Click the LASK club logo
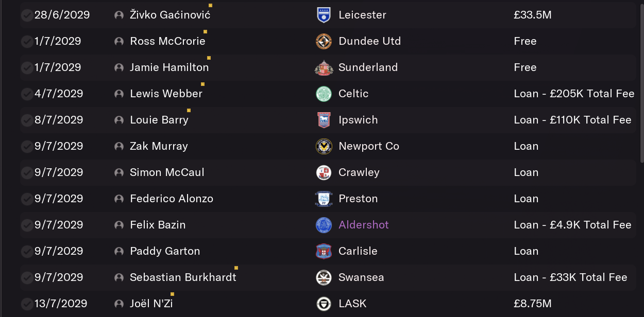This screenshot has height=317, width=644. coord(324,304)
